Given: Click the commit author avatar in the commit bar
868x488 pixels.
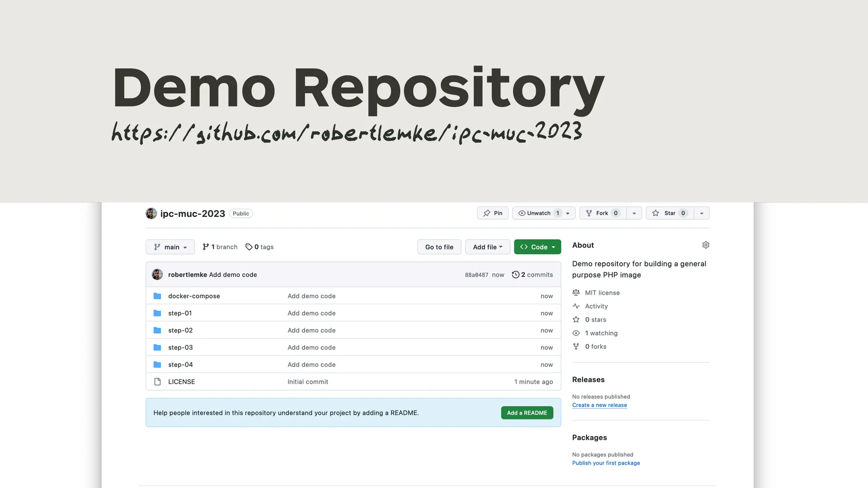Looking at the screenshot, I should [157, 274].
